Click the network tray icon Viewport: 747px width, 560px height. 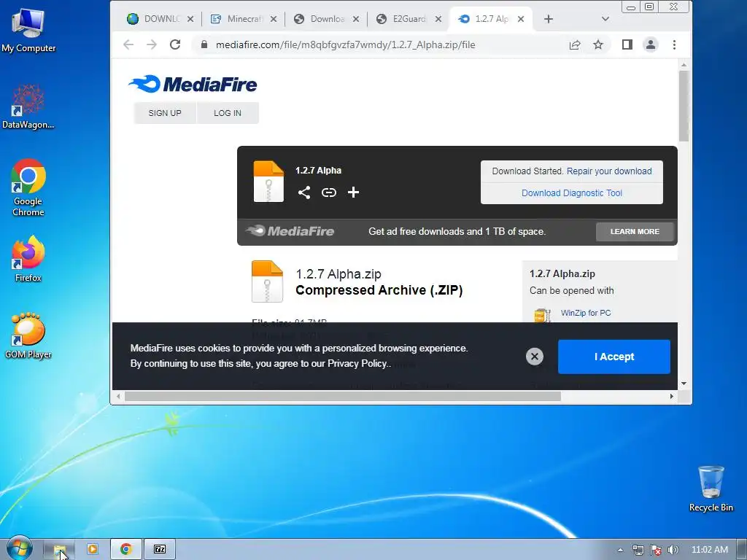[638, 550]
